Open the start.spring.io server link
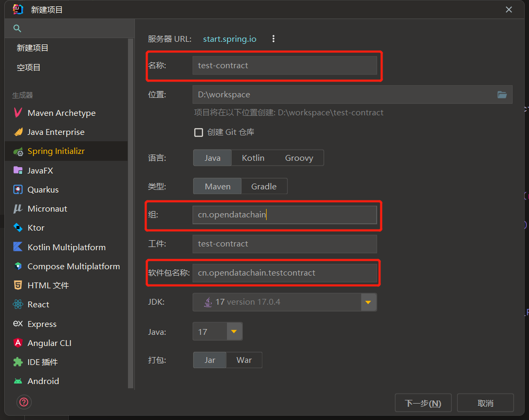 [230, 39]
